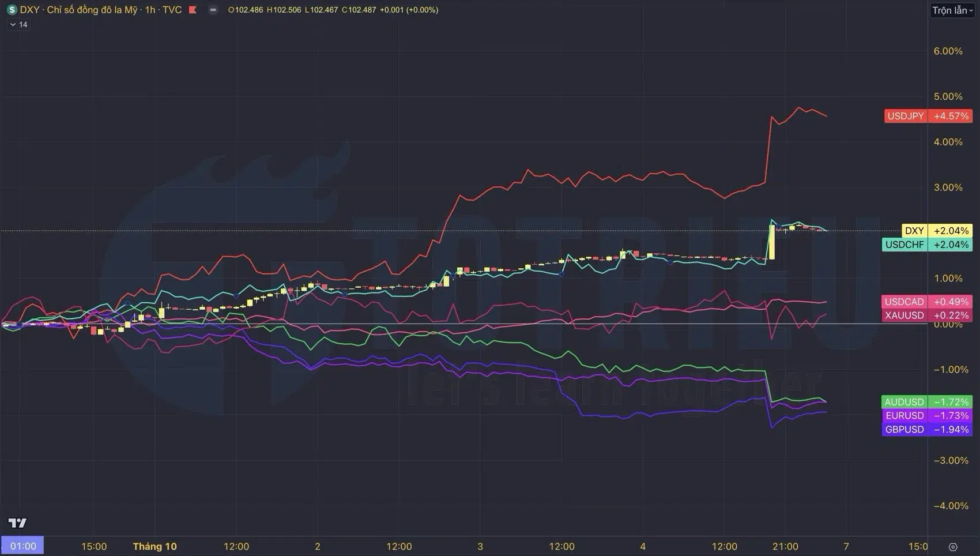
Task: Click the date 3 axis label
Action: tap(480, 546)
